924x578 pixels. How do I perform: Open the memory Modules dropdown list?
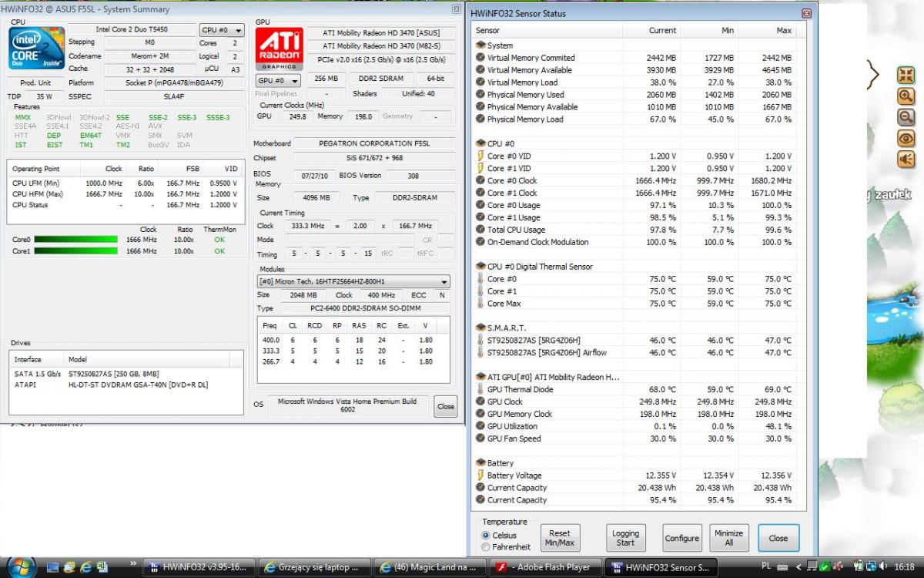(354, 282)
